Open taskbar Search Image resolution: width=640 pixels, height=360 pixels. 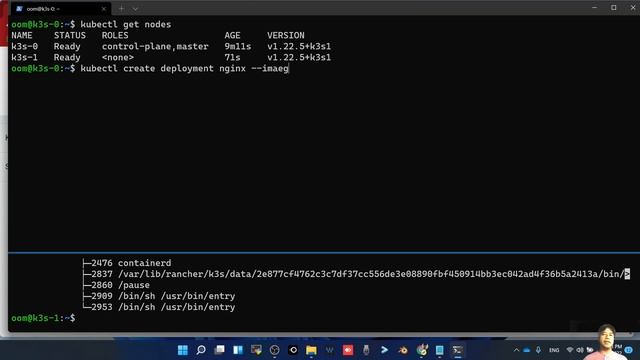[201, 350]
